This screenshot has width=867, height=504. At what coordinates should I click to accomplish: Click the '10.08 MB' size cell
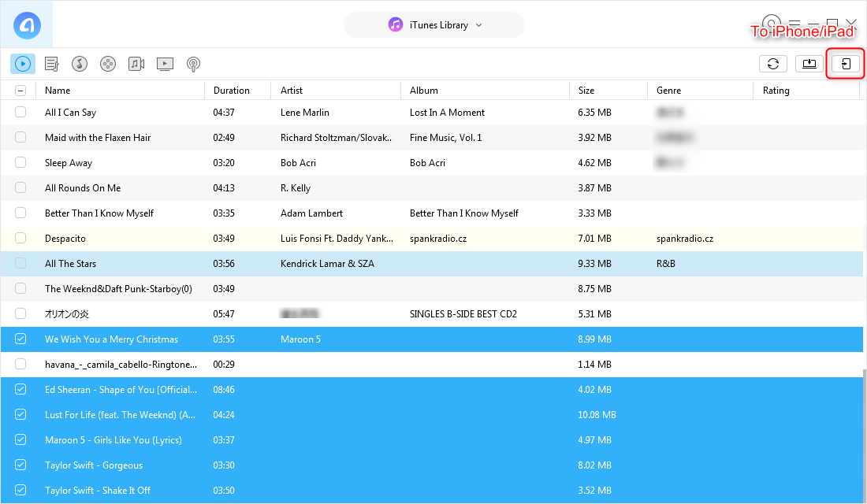597,414
